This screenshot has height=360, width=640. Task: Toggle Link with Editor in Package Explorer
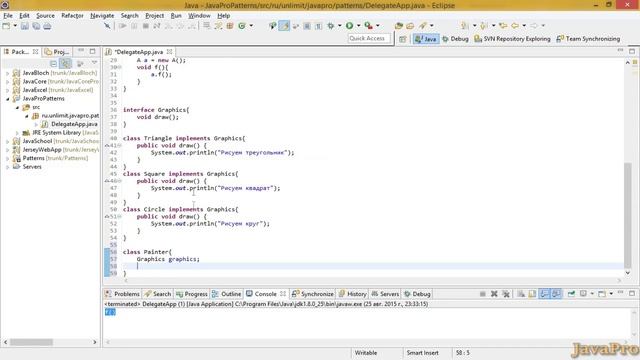point(65,63)
